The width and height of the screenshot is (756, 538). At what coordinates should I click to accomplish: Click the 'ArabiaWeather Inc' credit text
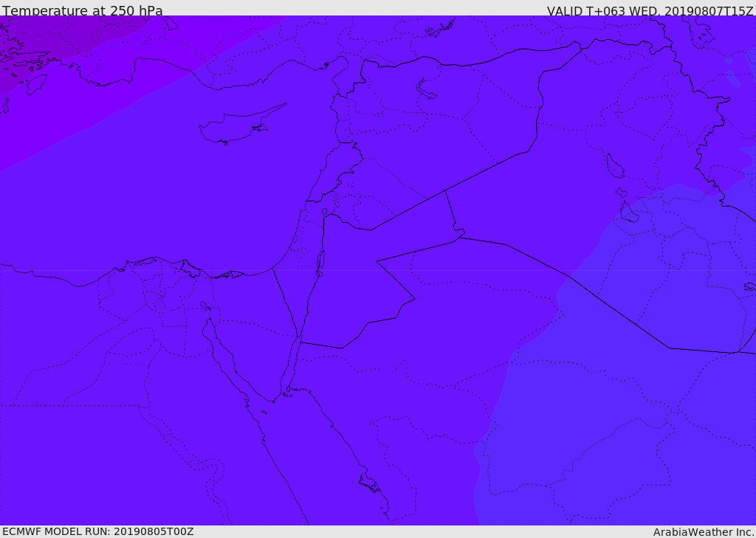click(x=704, y=532)
